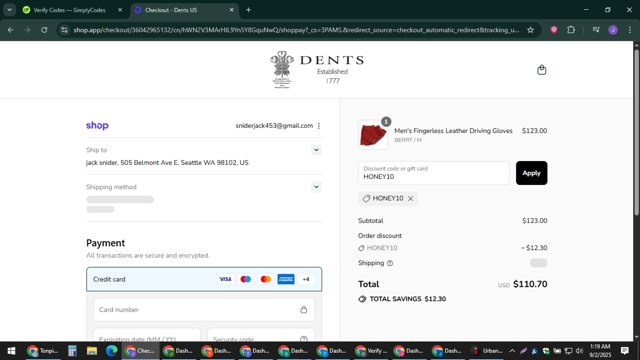Click the HONEY10 tag icon under Order discount
Viewport: 640px width, 360px height.
click(361, 248)
